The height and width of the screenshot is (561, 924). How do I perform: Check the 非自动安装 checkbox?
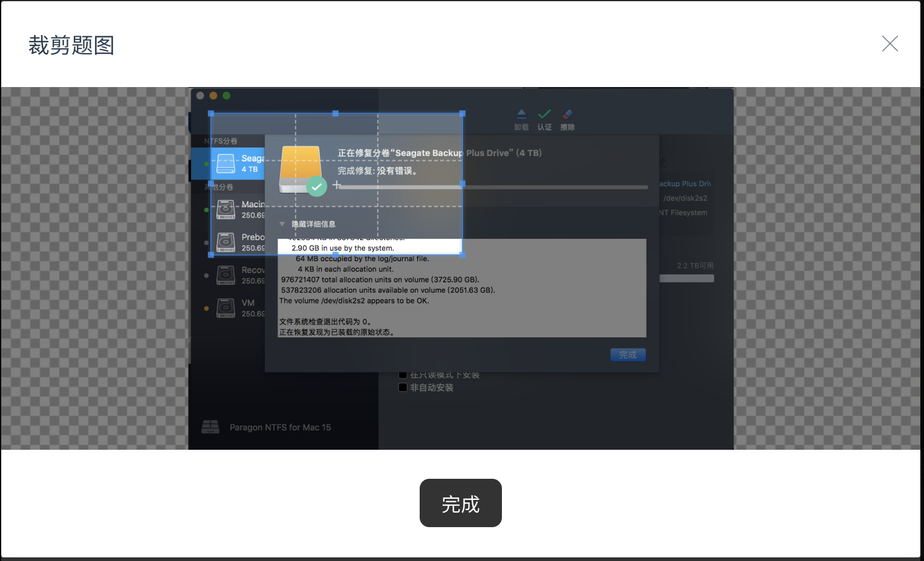point(403,387)
